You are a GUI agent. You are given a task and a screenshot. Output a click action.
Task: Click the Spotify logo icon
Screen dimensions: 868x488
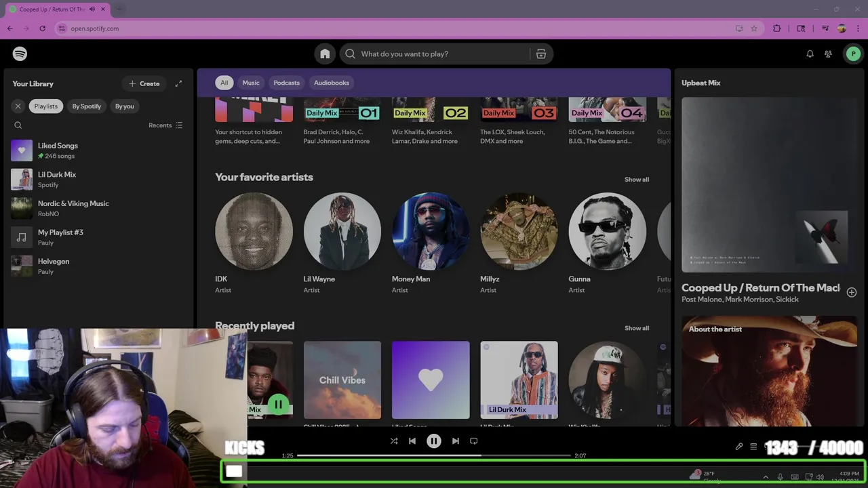pos(20,54)
